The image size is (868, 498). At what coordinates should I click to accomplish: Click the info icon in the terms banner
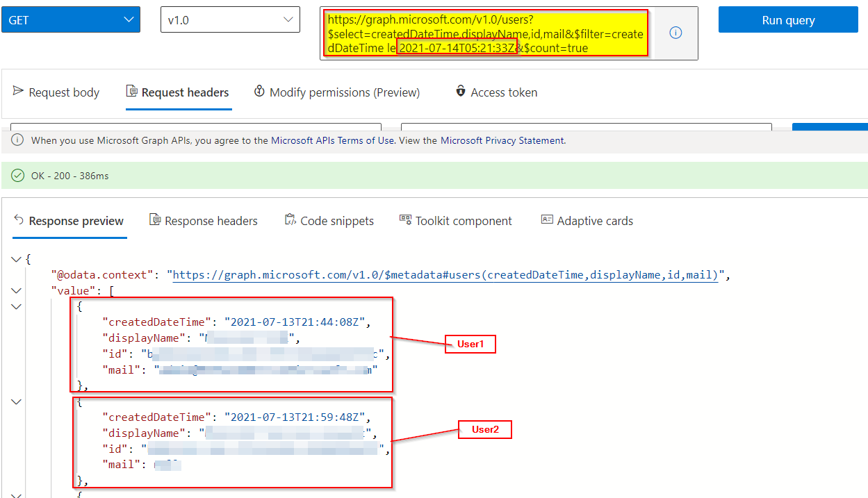[x=17, y=140]
